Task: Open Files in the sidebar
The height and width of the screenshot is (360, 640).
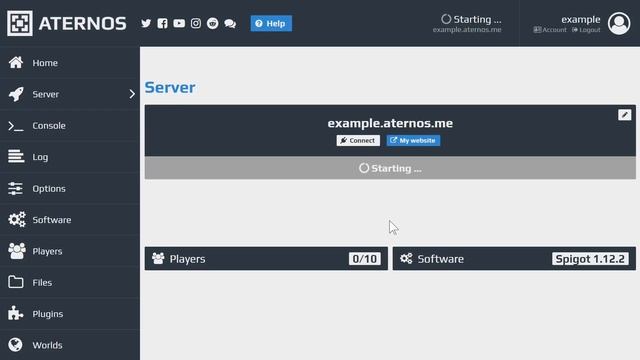Action: (x=70, y=282)
